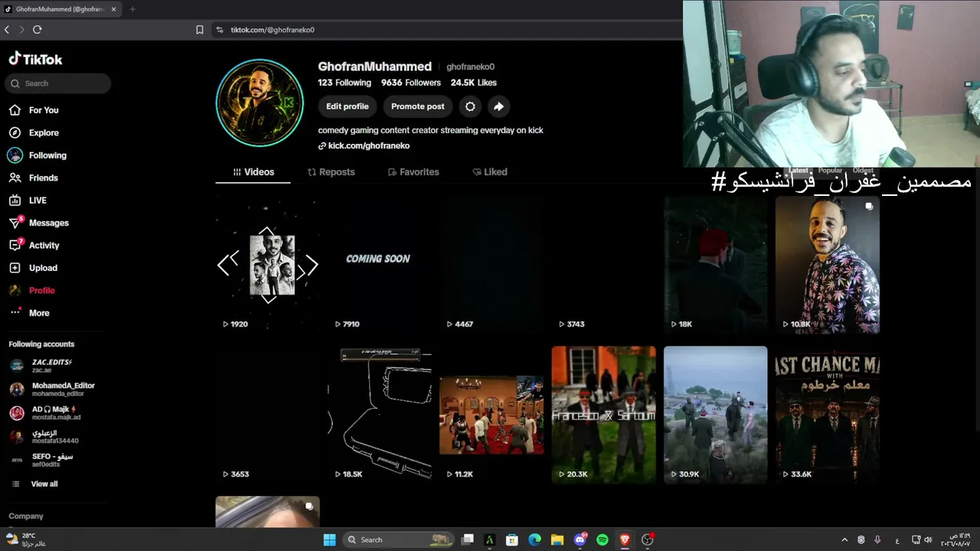
Task: Open the Last Chance video thumbnail
Action: (828, 415)
